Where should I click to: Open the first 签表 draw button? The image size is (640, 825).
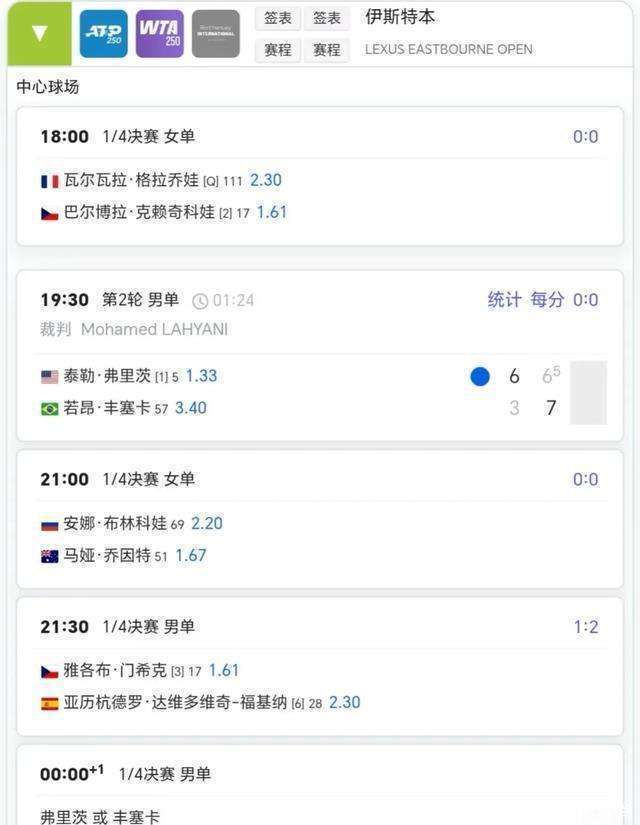[278, 18]
